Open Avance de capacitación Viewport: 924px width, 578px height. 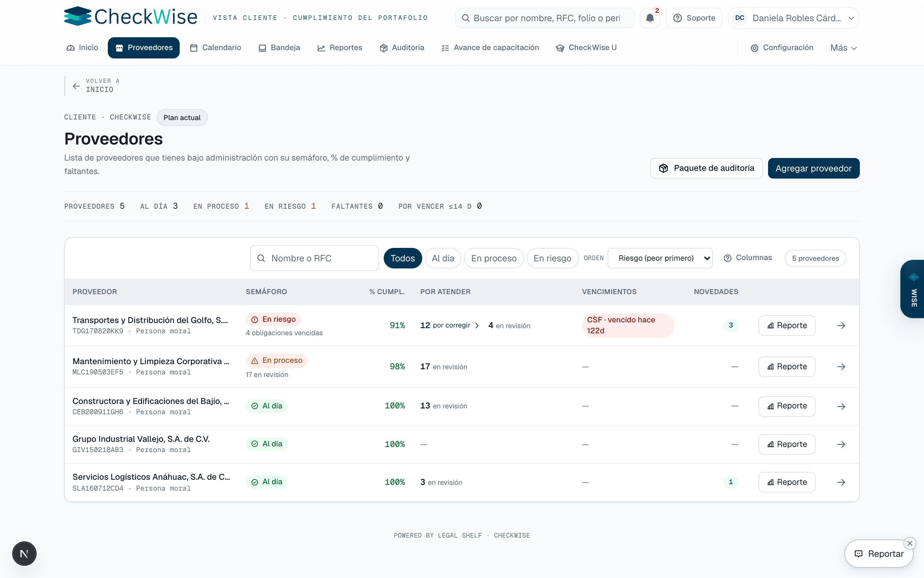(490, 48)
